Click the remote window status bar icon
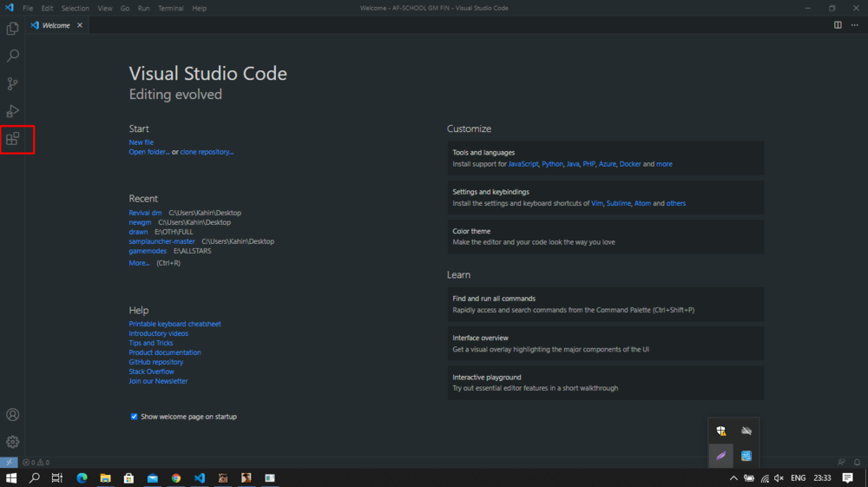Image resolution: width=868 pixels, height=487 pixels. (9, 462)
